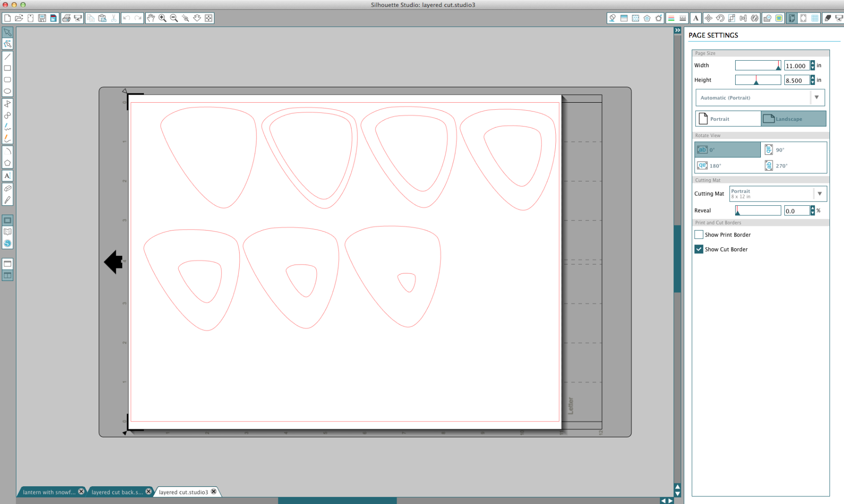Open the Cutting Mat dropdown
The image size is (844, 504).
point(778,194)
